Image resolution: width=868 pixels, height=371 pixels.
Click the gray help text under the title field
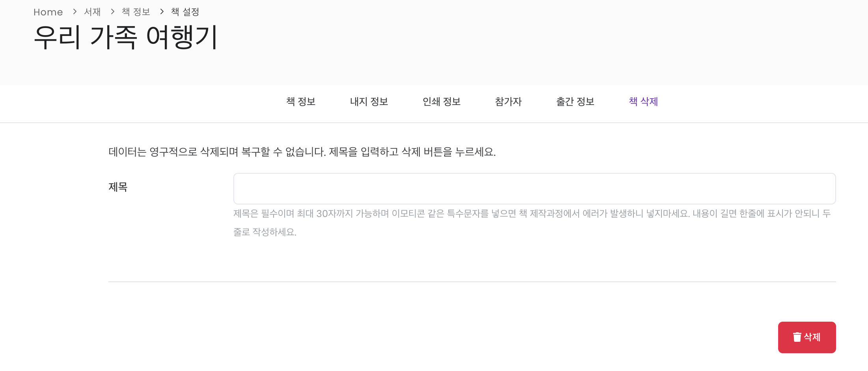532,223
